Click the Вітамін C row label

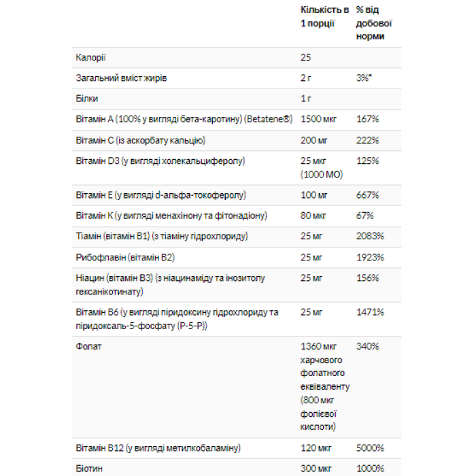click(x=141, y=140)
